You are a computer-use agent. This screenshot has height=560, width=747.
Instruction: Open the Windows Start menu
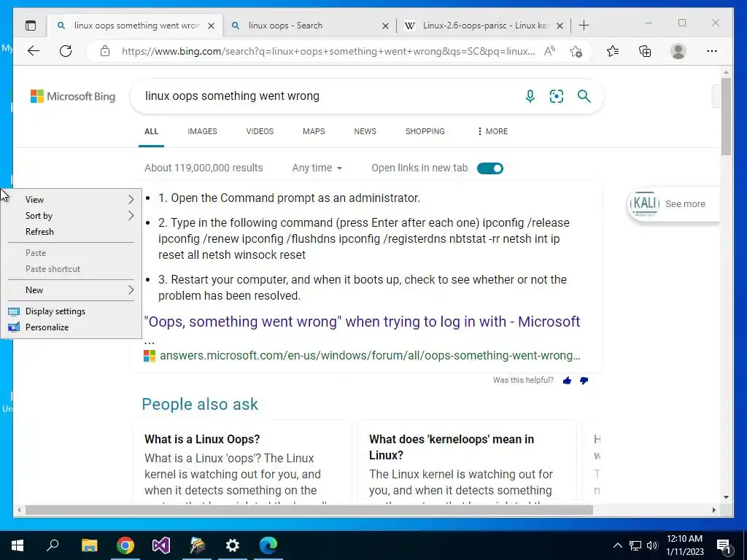pyautogui.click(x=18, y=545)
